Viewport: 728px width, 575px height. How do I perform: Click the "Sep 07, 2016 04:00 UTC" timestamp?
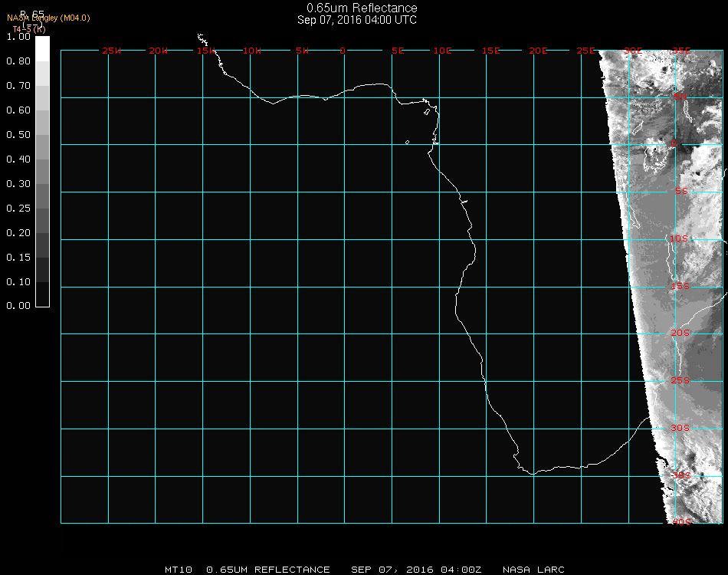tap(357, 20)
